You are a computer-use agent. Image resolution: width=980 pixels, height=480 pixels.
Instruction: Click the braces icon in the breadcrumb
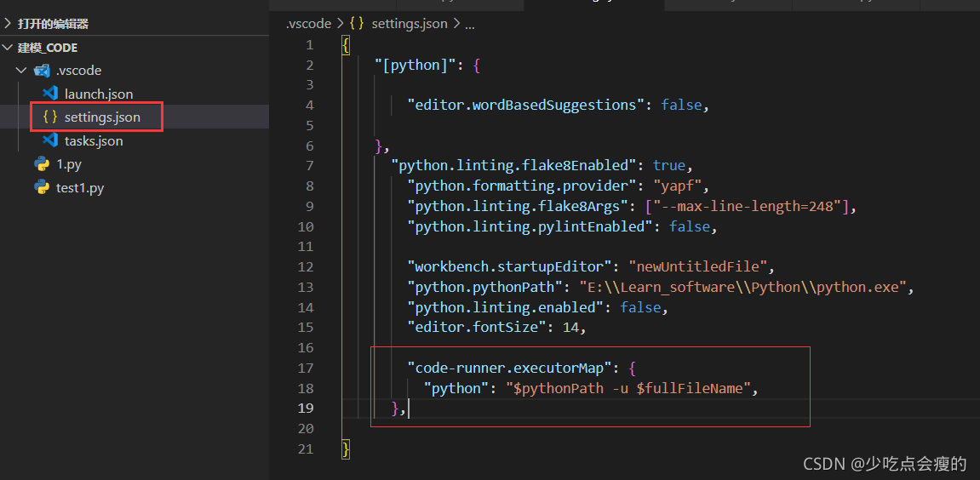[x=357, y=24]
